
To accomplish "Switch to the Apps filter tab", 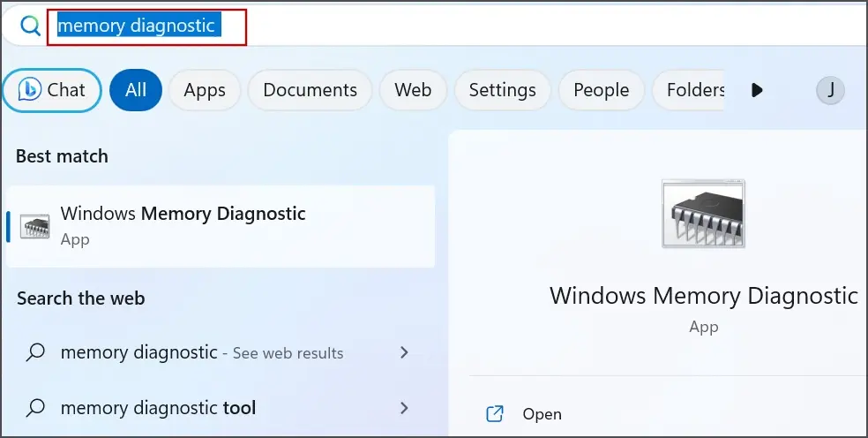I will 205,90.
